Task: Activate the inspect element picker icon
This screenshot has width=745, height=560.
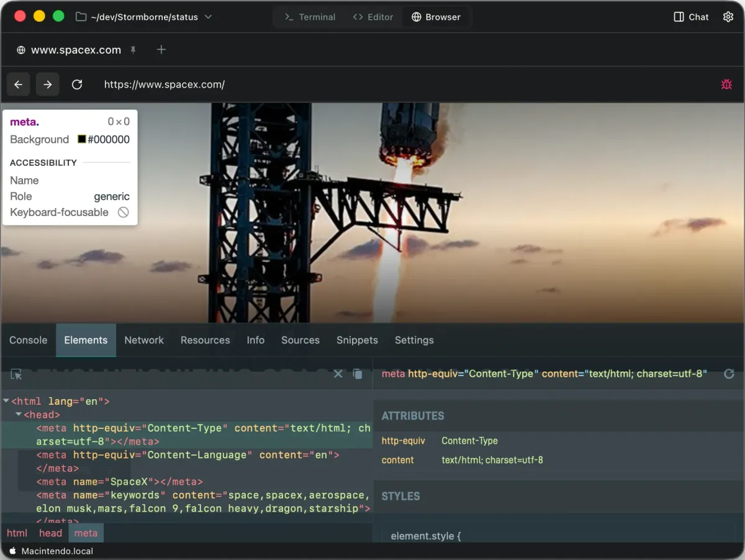Action: click(x=16, y=374)
